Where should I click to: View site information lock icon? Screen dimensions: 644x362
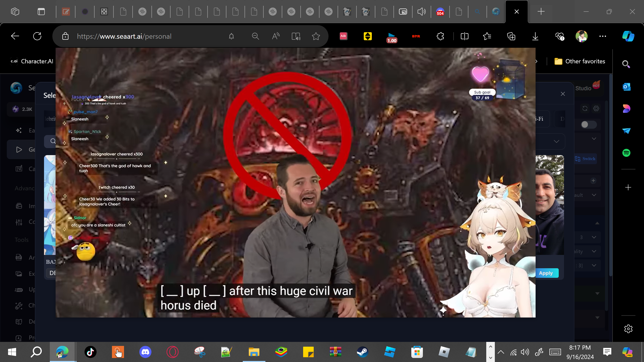click(65, 36)
